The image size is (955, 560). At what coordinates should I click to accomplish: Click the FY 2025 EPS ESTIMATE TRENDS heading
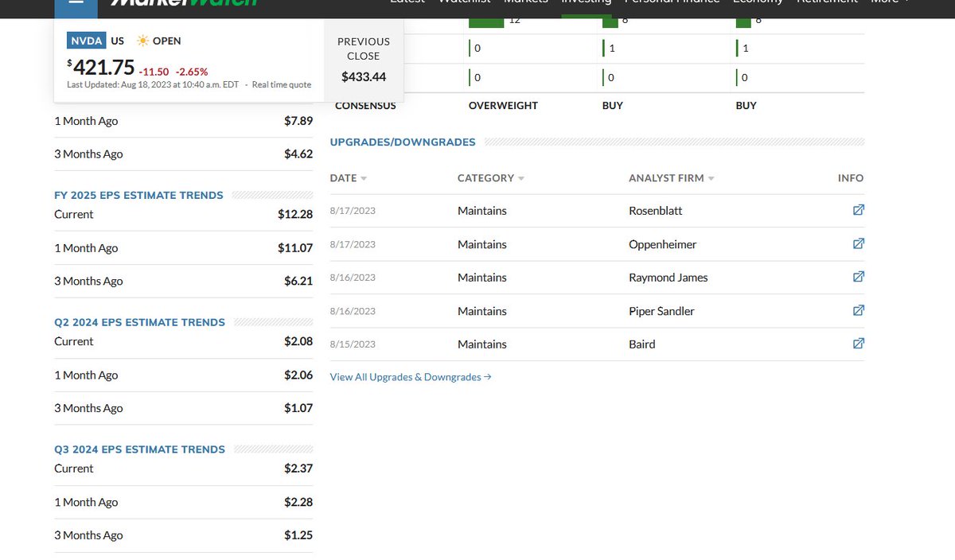click(138, 195)
